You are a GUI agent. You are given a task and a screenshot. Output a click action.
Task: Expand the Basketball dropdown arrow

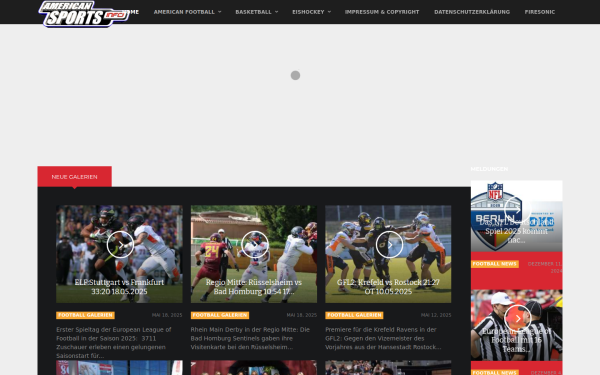[x=276, y=12]
